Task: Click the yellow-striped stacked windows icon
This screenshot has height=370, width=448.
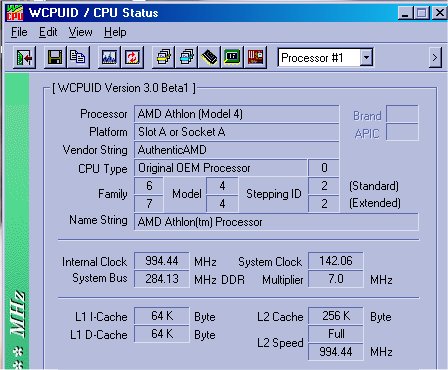Action: [x=163, y=58]
